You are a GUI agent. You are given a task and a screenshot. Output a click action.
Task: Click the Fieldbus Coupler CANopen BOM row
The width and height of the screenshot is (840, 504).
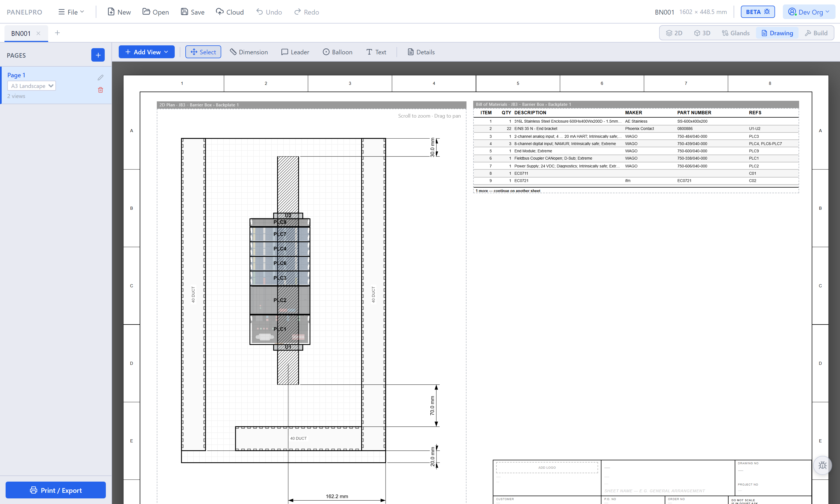click(636, 158)
